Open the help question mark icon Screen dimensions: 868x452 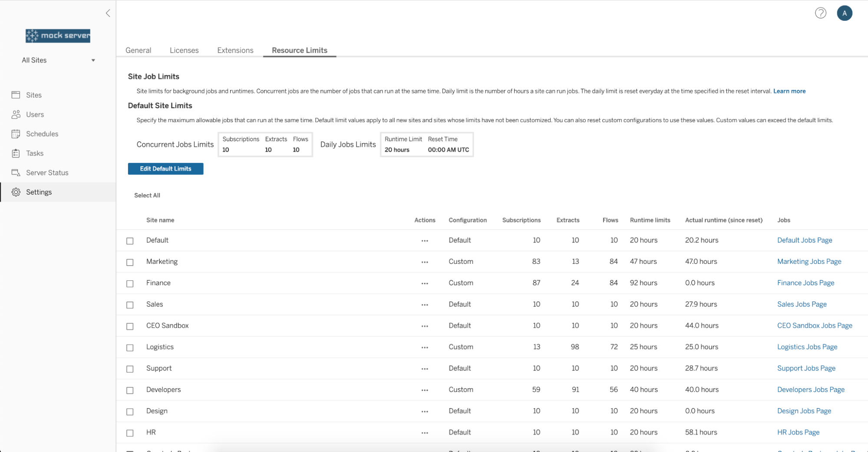pos(820,13)
